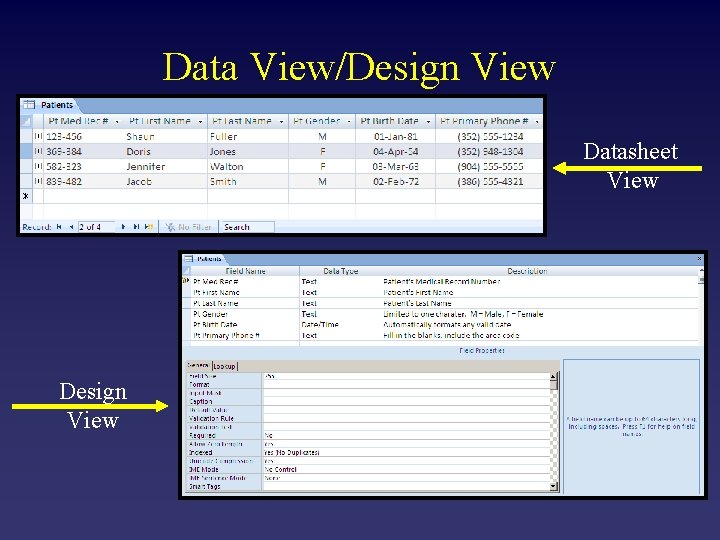This screenshot has width=720, height=540.
Task: Open the Pt Med Rec # column dropdown
Action: [117, 122]
